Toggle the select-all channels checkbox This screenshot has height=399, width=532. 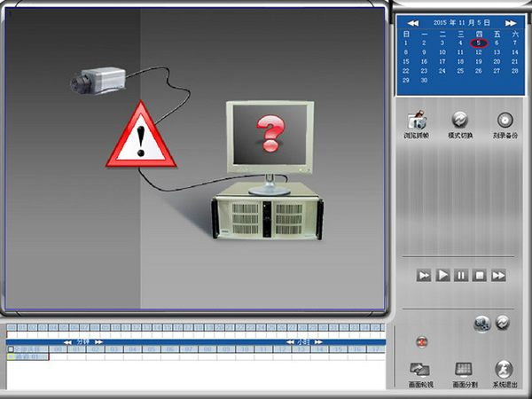[11, 350]
